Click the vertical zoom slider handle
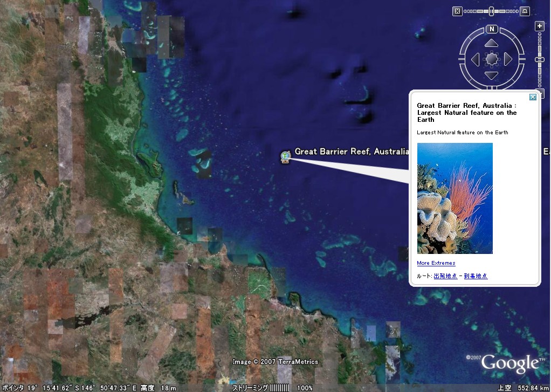Image resolution: width=551 pixels, height=392 pixels. click(x=539, y=60)
